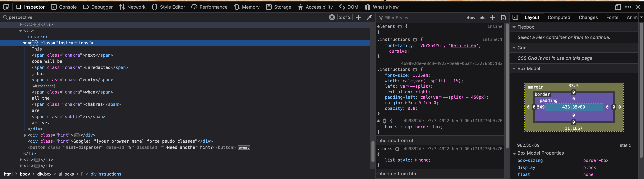
Task: Click the HTML search field containing perspective
Action: click(165, 17)
